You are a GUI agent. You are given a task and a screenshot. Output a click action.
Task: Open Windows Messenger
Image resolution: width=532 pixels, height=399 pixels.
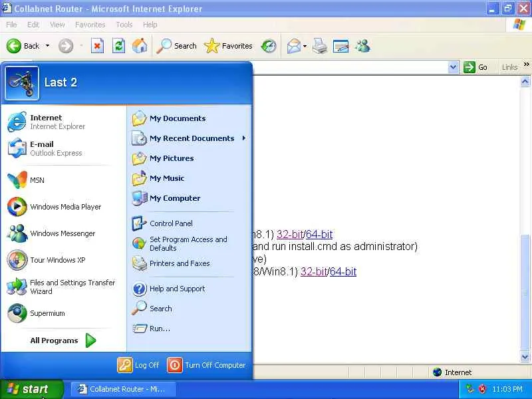[63, 233]
